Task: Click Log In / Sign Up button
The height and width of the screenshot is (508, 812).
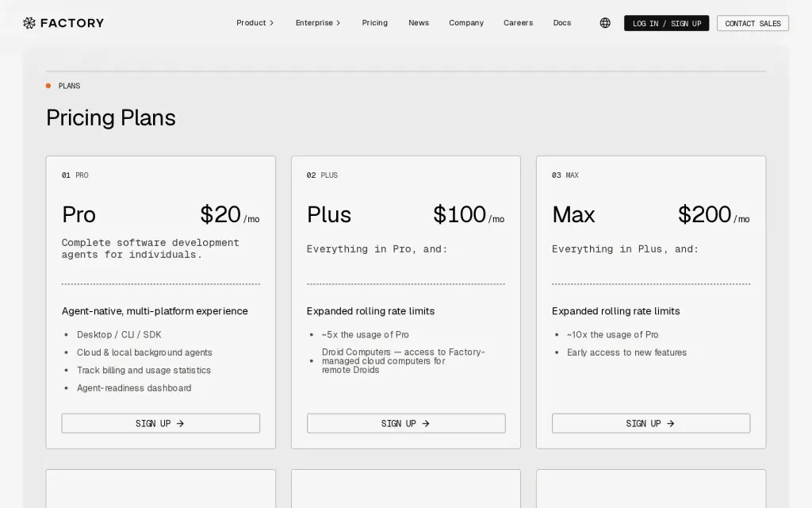Action: (666, 23)
